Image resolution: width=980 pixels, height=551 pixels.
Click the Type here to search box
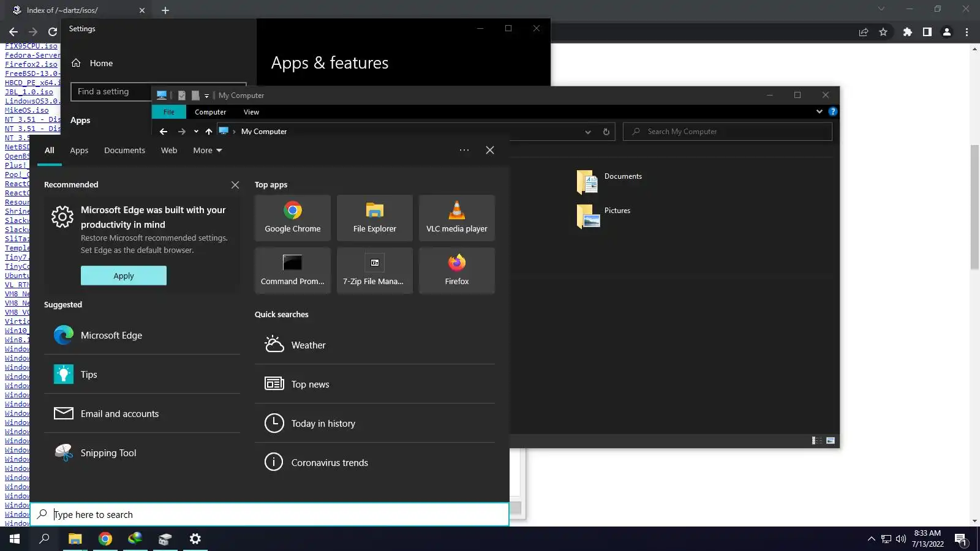click(269, 514)
